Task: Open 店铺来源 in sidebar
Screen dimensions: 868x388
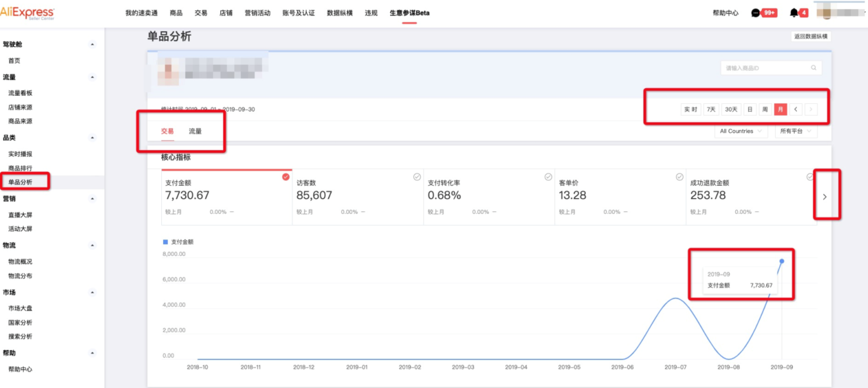Action: (20, 107)
